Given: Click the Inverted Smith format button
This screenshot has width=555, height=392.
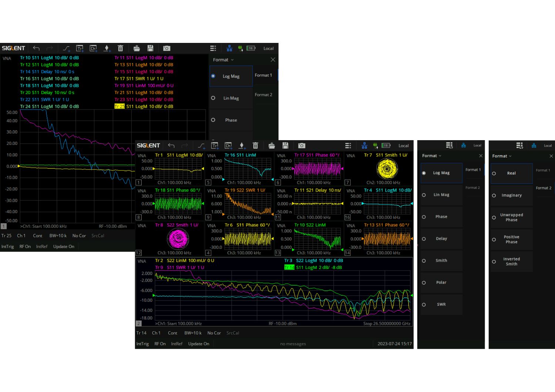Looking at the screenshot, I should tap(511, 262).
